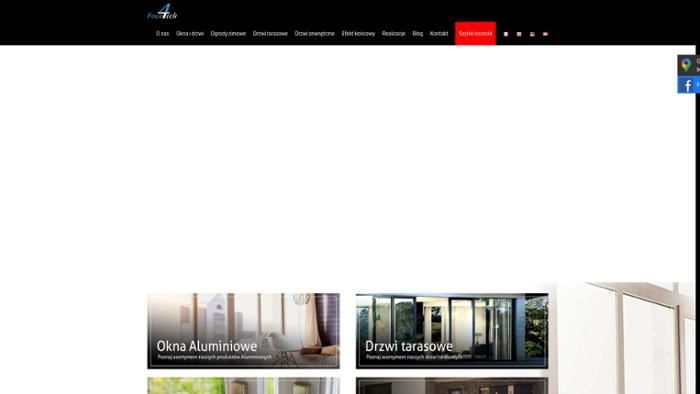Open the Okna i drzwi menu
This screenshot has height=394, width=700.
(190, 33)
